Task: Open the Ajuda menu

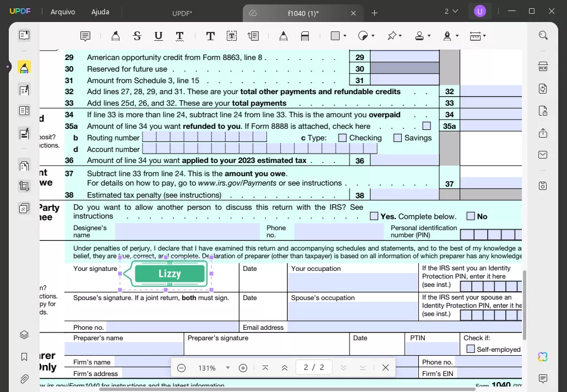Action: 100,12
